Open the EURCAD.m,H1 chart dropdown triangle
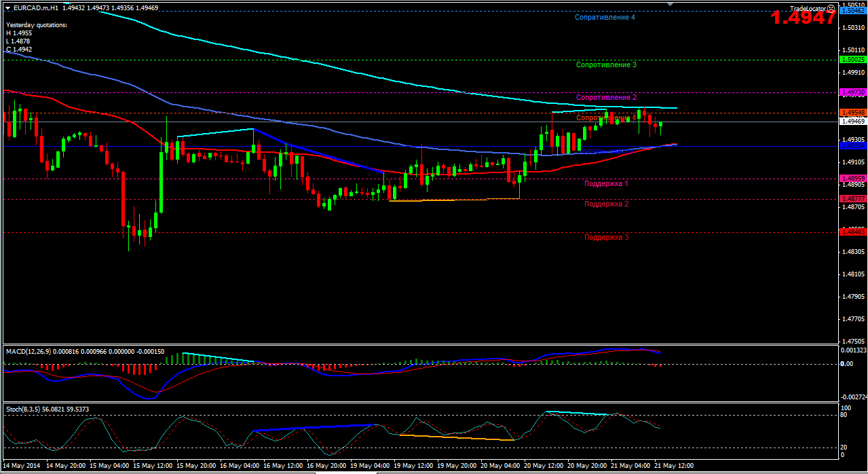Image resolution: width=868 pixels, height=474 pixels. (x=7, y=7)
